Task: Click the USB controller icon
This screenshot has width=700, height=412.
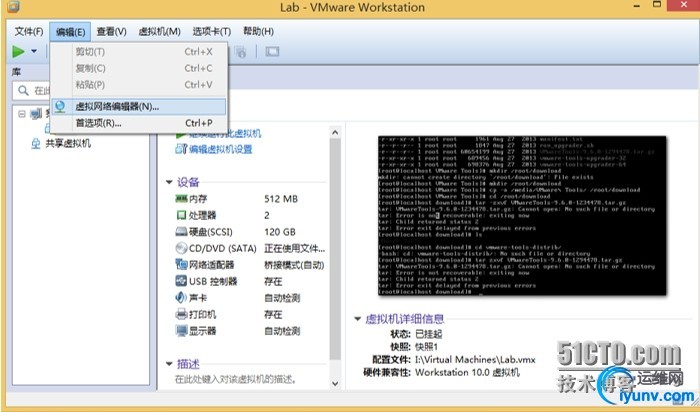Action: 181,281
